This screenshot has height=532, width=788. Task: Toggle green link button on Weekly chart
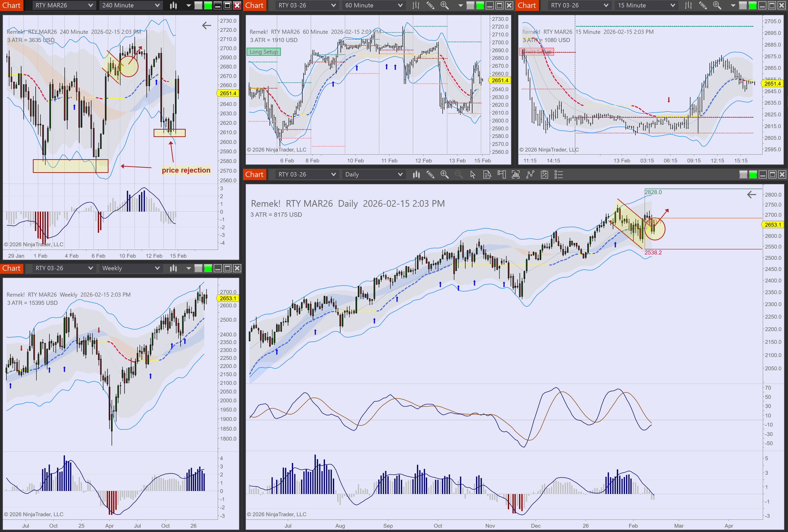pos(208,268)
